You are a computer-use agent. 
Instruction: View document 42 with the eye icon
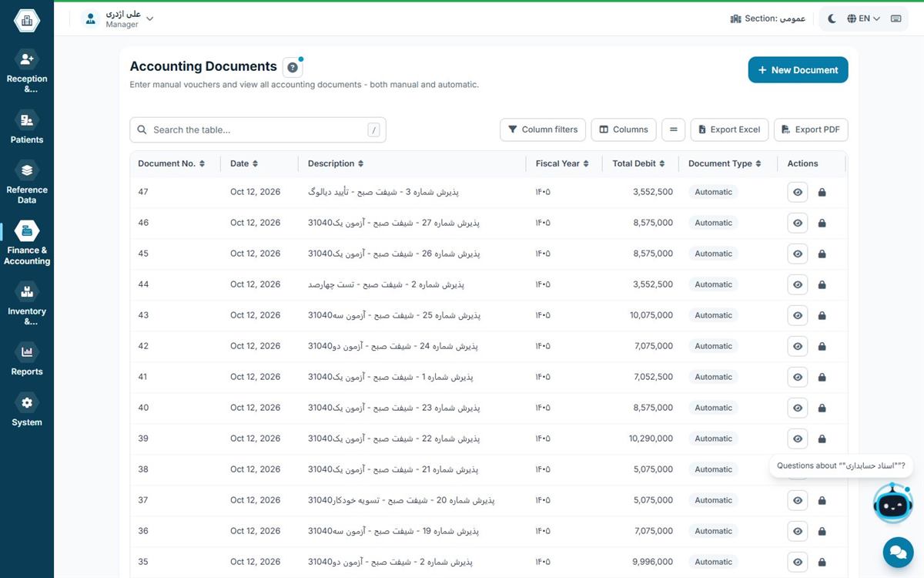[x=798, y=347]
